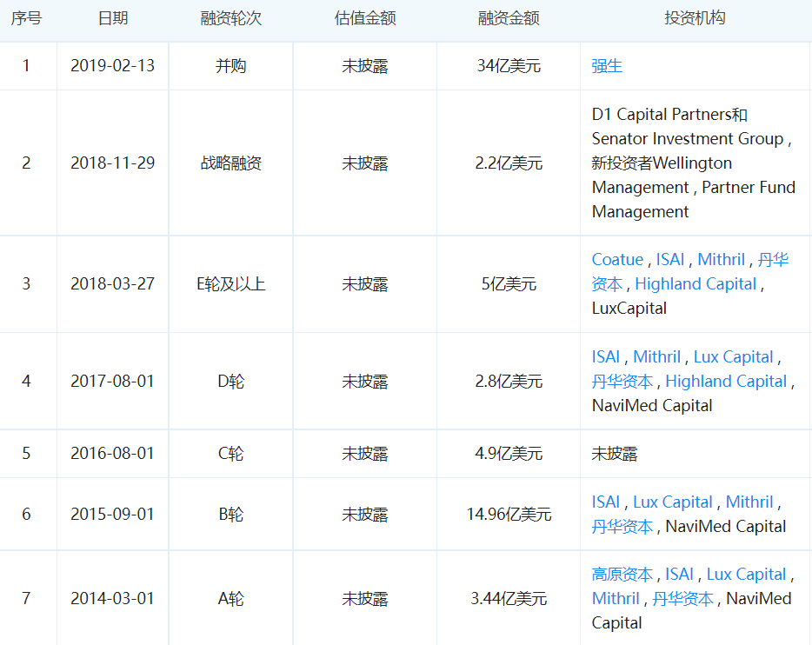Click Lux Capital link in the D轮 row
The width and height of the screenshot is (812, 645).
733,356
